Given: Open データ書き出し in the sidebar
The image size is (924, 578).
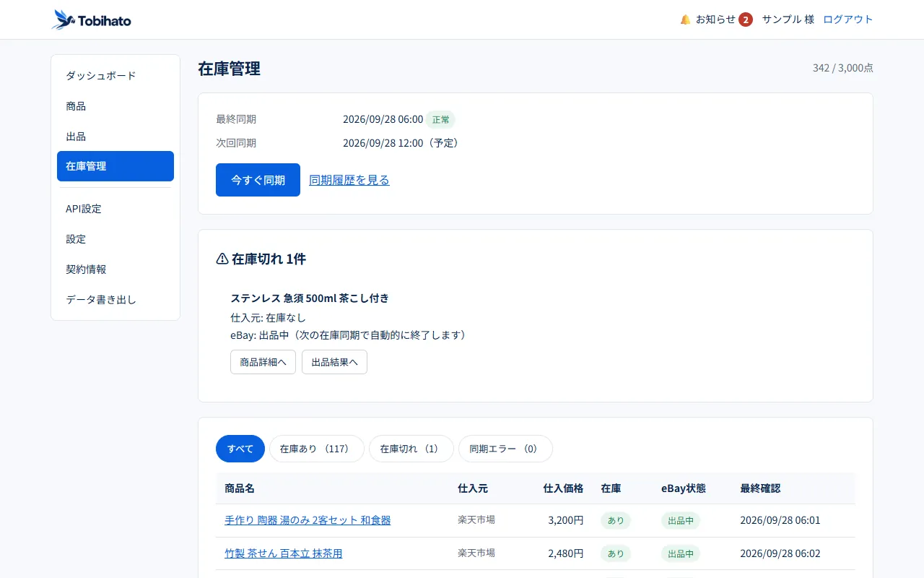Looking at the screenshot, I should click(115, 300).
